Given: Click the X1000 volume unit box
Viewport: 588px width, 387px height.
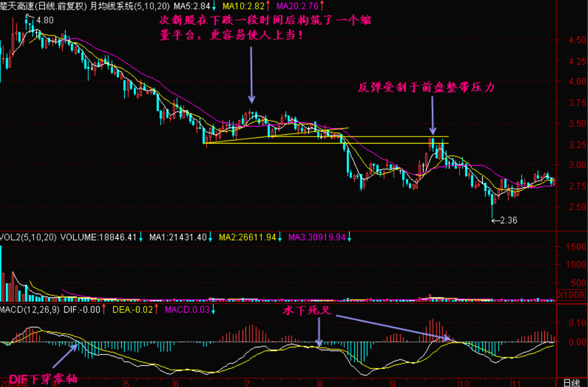Looking at the screenshot, I should pos(571,294).
